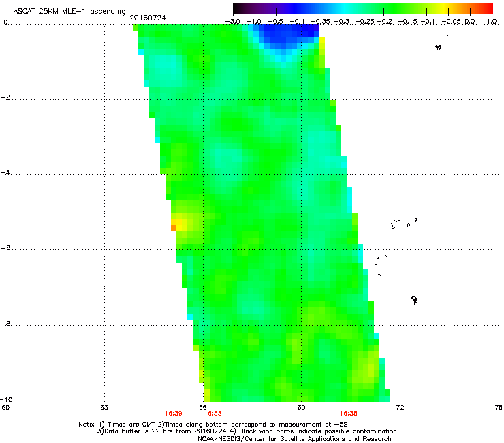Screen dimensions: 504x443
Task: Click the -0.5 color scale label
Action: point(275,22)
